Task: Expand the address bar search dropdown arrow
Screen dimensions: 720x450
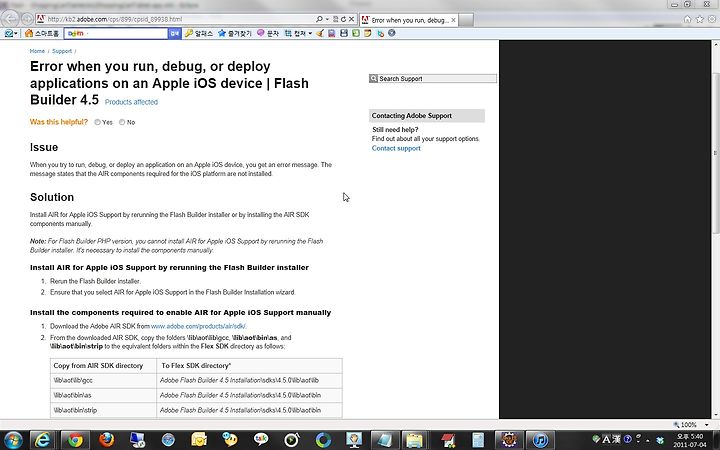Action: pyautogui.click(x=326, y=19)
